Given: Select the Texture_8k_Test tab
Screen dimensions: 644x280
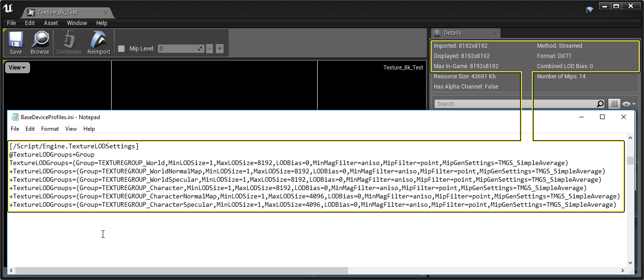Looking at the screenshot, I should 57,13.
